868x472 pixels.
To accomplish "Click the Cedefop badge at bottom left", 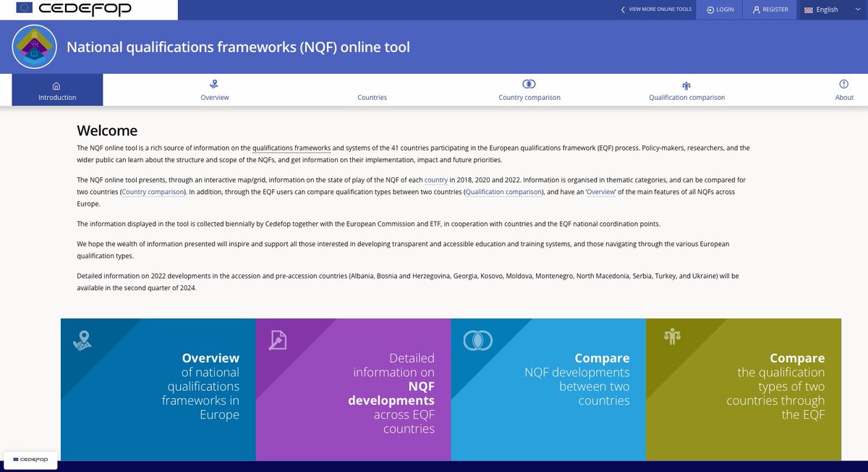I will [x=31, y=459].
